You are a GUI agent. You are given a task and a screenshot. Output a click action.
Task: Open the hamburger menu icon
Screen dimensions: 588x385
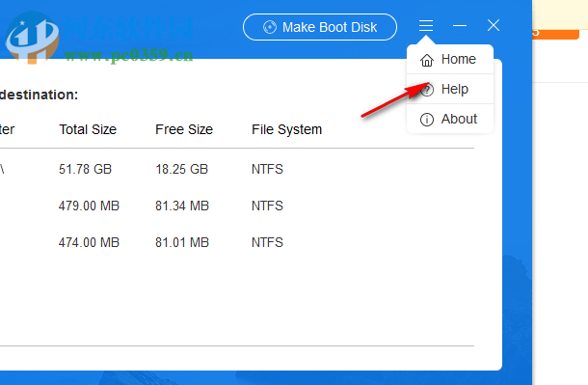click(426, 26)
